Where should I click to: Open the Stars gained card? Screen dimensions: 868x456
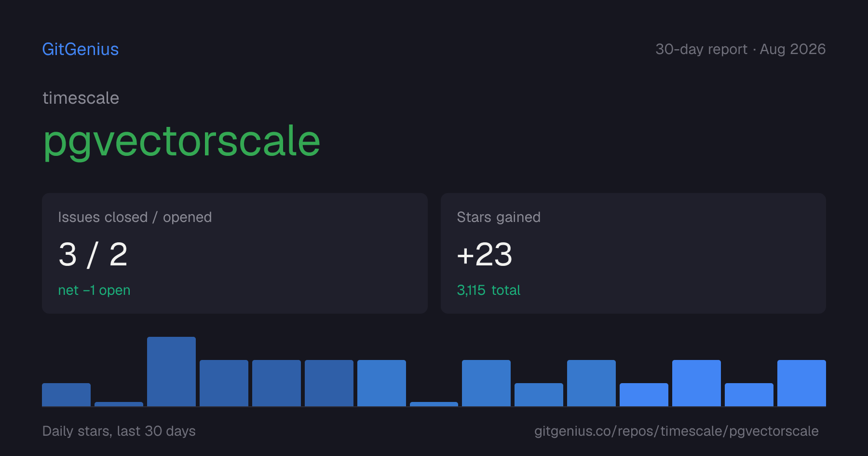point(633,253)
